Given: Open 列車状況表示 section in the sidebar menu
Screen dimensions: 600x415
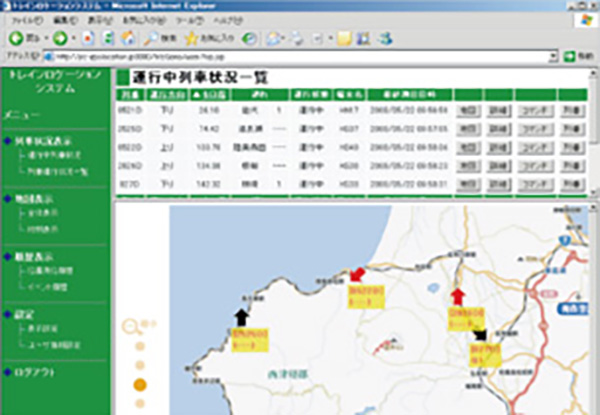Looking at the screenshot, I should coord(39,143).
